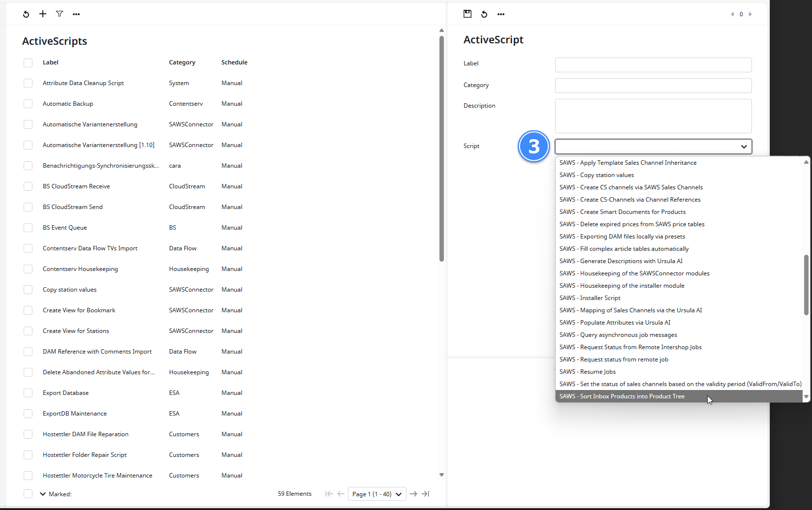This screenshot has height=510, width=812.
Task: Add a new ActiveScript with plus icon
Action: click(43, 14)
